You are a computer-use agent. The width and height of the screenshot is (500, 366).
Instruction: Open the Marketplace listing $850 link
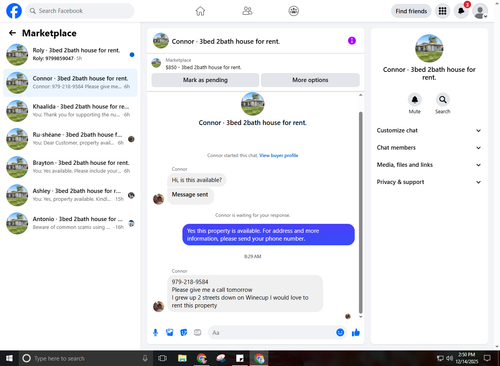(203, 67)
